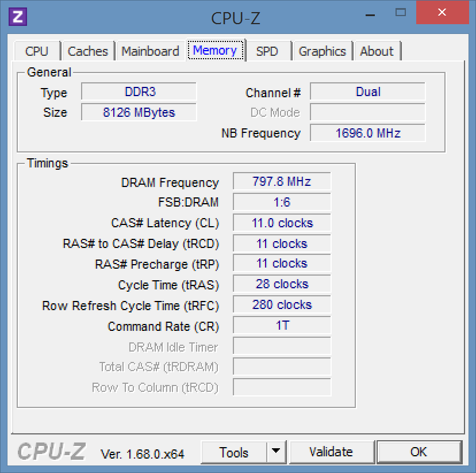This screenshot has height=473, width=476.
Task: Click the 11.0 clocks CAS Latency value
Action: pos(282,223)
